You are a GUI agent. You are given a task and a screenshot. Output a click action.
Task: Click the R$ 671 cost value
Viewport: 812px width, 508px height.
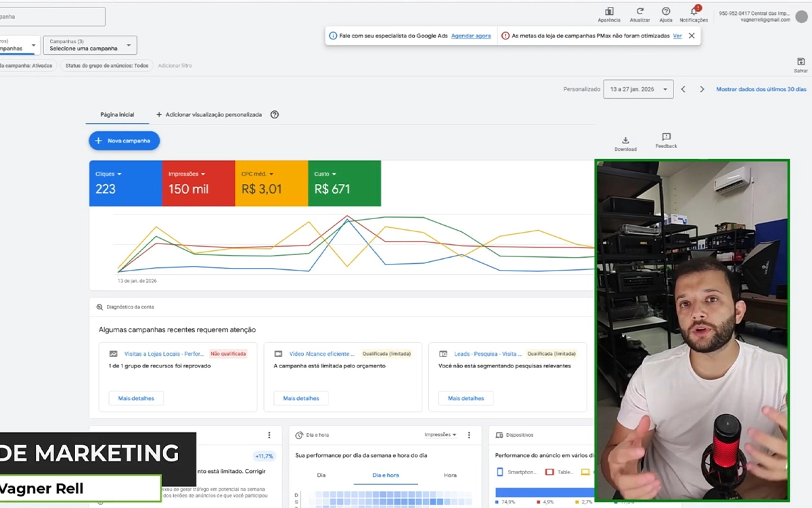pyautogui.click(x=332, y=189)
